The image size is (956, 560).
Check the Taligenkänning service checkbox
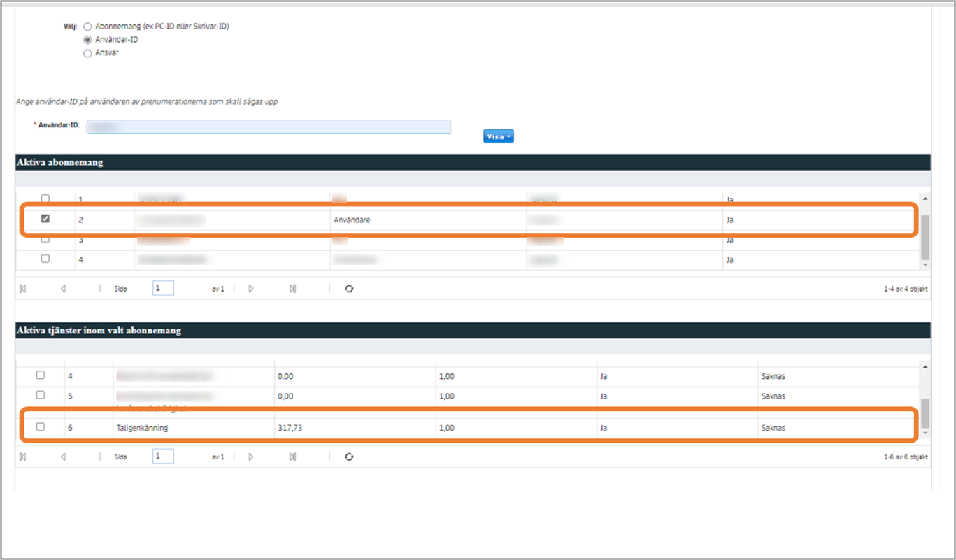click(x=40, y=426)
